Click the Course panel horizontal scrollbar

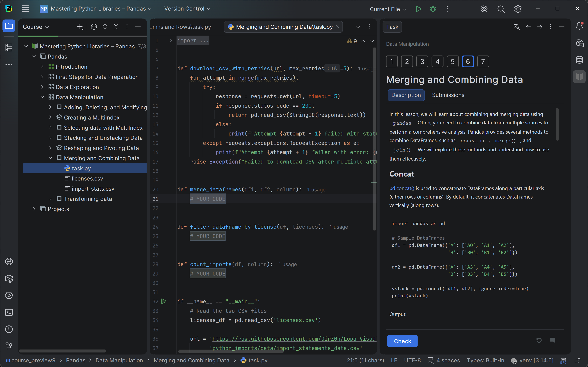(x=62, y=351)
